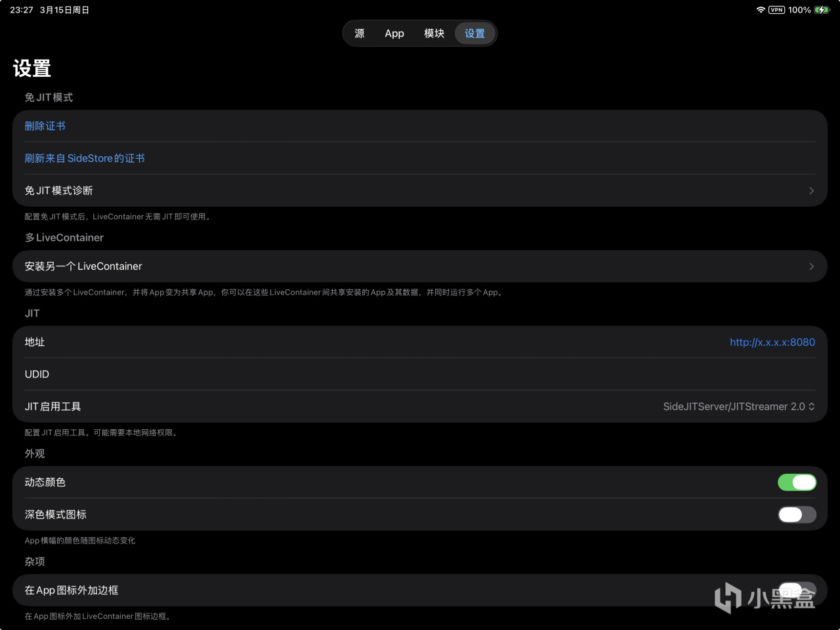Select the 设置 page heading

pos(32,68)
